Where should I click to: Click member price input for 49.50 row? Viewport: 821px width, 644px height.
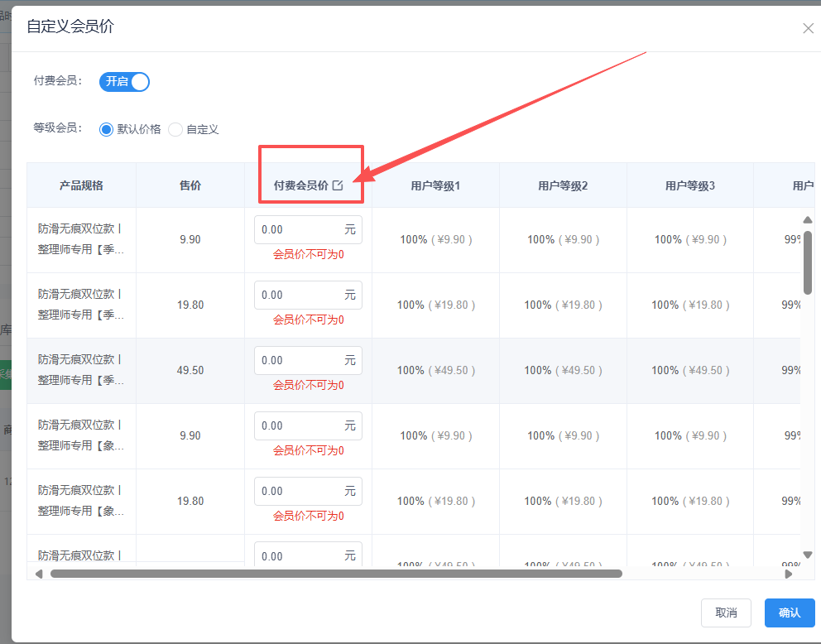click(299, 361)
